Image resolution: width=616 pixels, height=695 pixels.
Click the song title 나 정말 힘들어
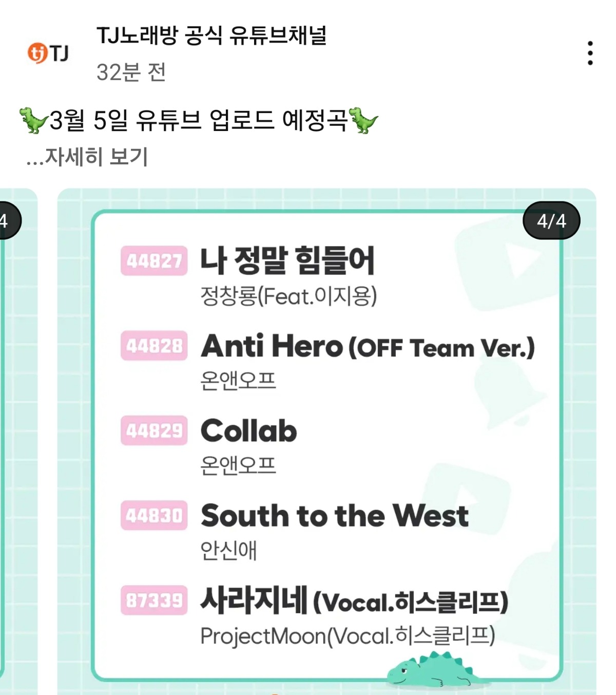(287, 260)
